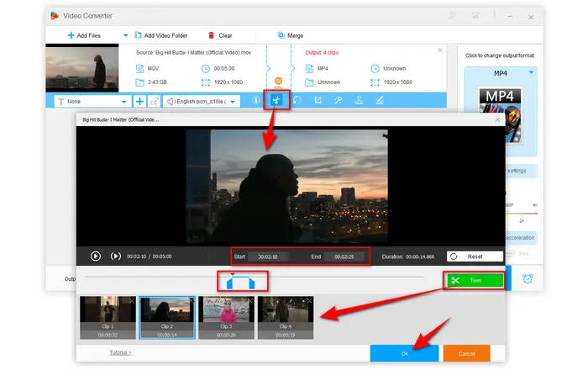
Task: Click the alarm clock scheduler icon
Action: pos(528,278)
